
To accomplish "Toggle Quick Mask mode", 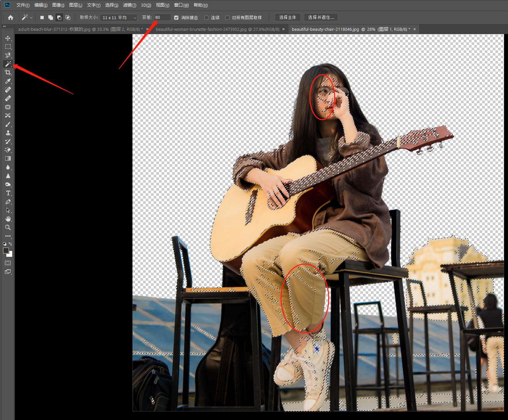I will click(8, 263).
